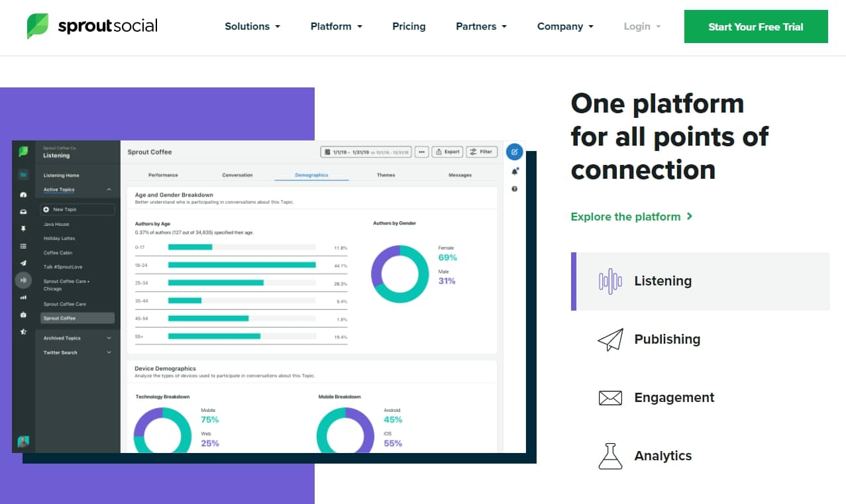846x504 pixels.
Task: Click the Technology Breakdown donut chart
Action: (163, 430)
